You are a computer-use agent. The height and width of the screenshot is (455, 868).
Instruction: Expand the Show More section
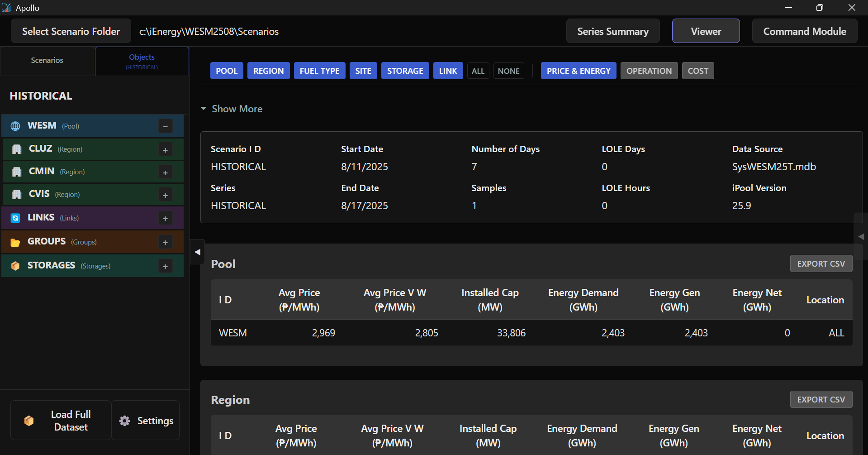click(232, 109)
